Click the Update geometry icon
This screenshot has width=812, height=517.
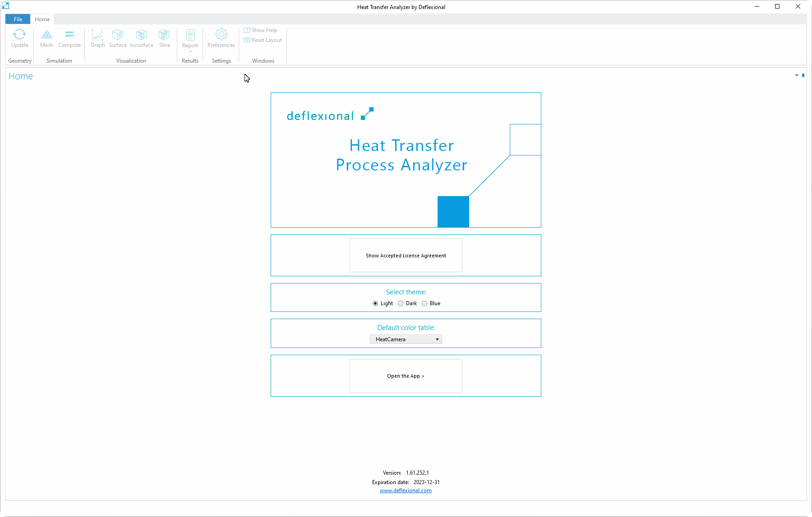20,38
